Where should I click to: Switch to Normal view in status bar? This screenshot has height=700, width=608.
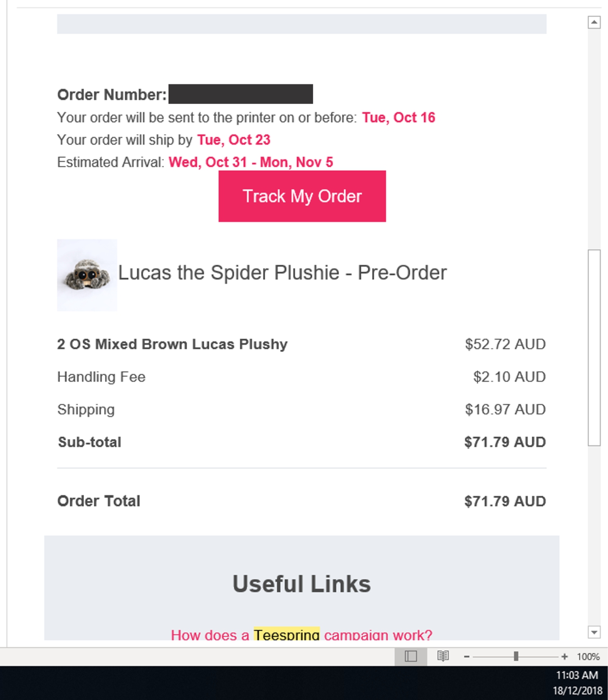pos(410,656)
